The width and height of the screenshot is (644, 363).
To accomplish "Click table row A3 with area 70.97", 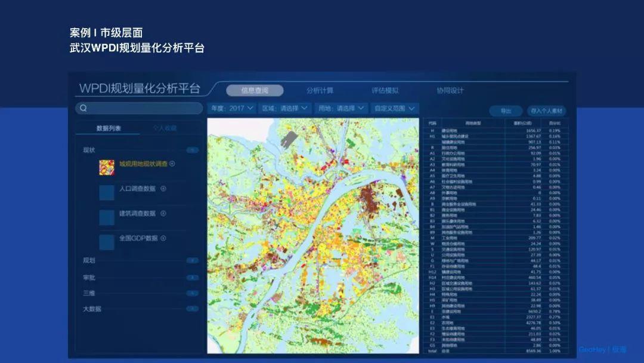I will pos(496,164).
